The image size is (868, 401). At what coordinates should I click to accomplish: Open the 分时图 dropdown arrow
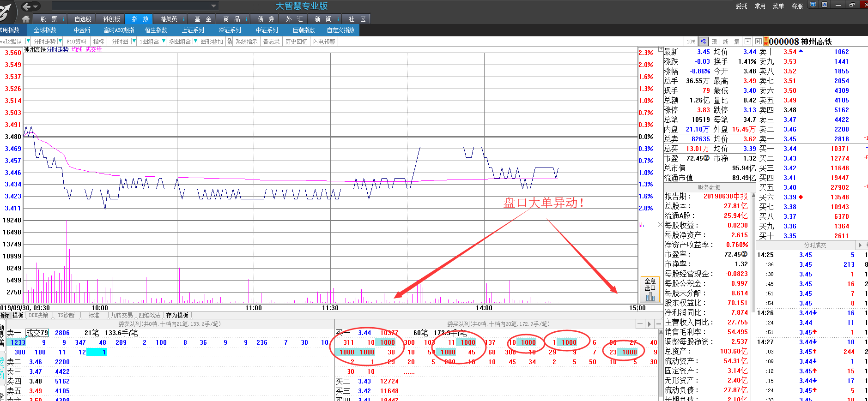pos(134,41)
